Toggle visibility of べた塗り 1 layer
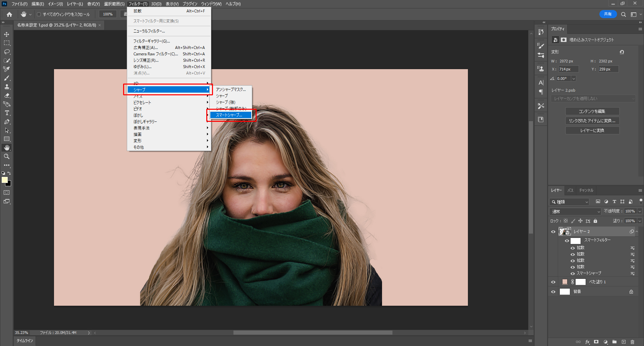644x346 pixels. click(553, 282)
